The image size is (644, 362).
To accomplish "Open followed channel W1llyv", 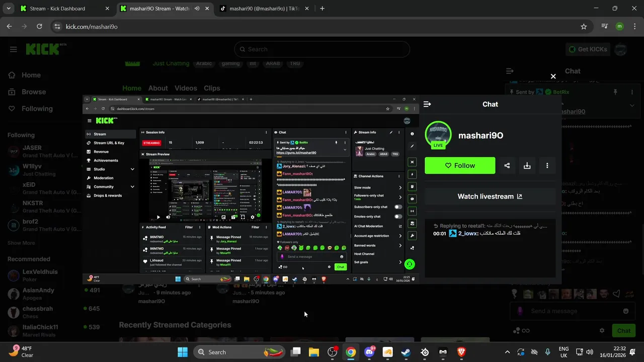I will click(44, 170).
